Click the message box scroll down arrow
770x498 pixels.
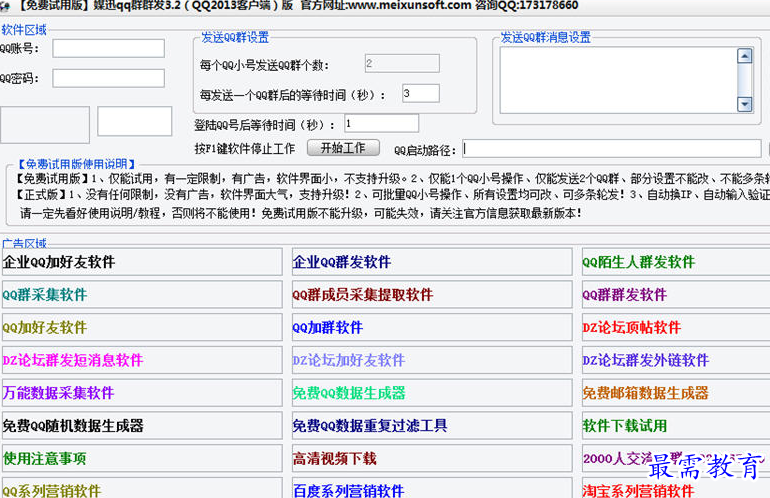[745, 104]
